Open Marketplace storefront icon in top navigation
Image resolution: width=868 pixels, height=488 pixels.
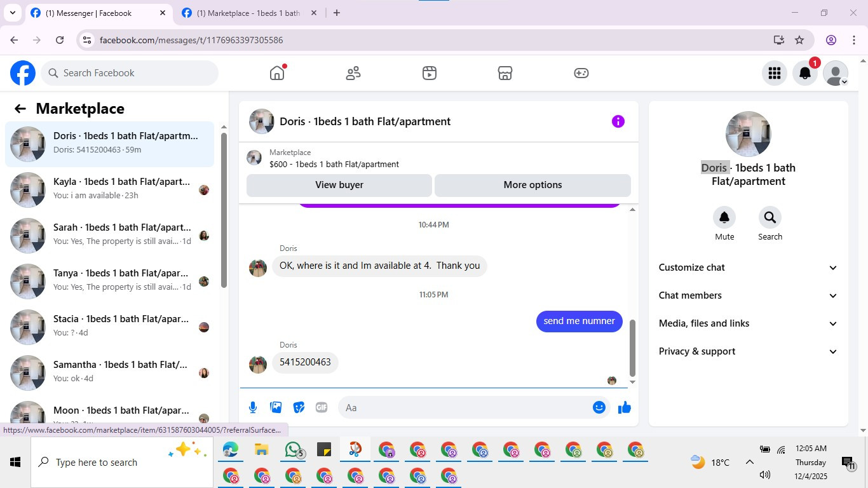(505, 73)
